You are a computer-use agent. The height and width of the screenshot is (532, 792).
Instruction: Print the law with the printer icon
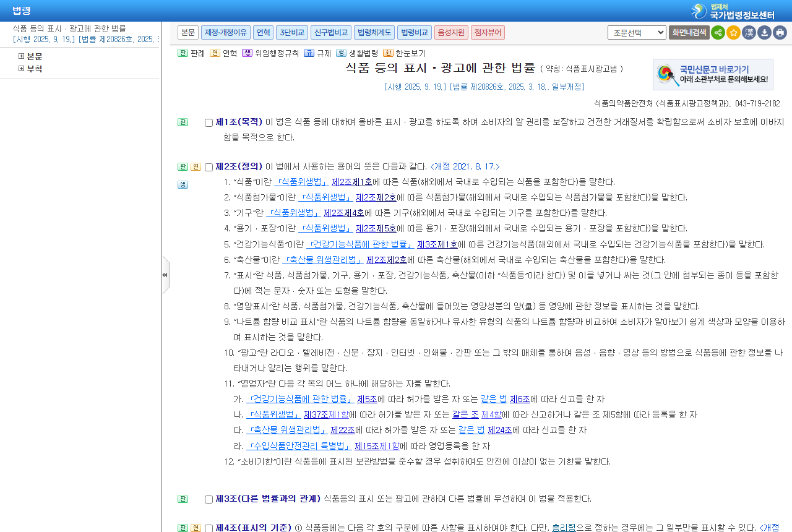click(x=780, y=33)
